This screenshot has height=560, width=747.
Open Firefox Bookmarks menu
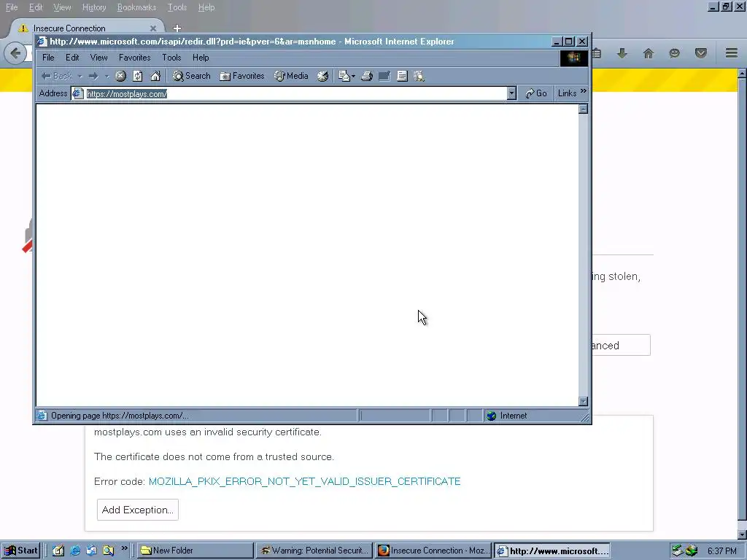136,7
